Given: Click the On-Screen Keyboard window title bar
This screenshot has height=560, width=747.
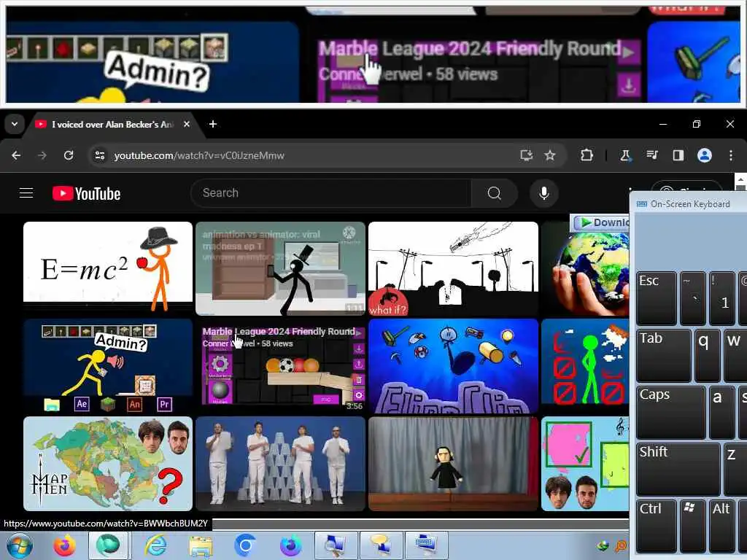Looking at the screenshot, I should [x=689, y=204].
